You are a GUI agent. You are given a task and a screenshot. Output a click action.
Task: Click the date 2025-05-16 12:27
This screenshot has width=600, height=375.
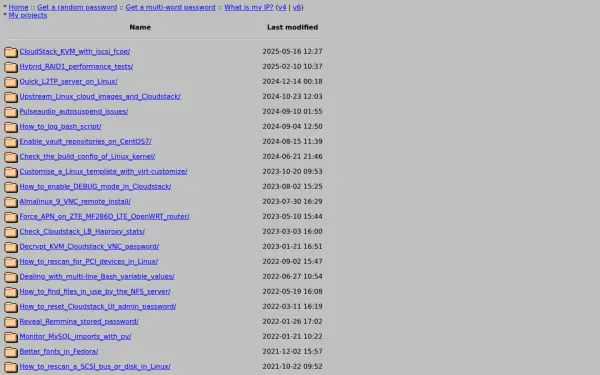[292, 51]
